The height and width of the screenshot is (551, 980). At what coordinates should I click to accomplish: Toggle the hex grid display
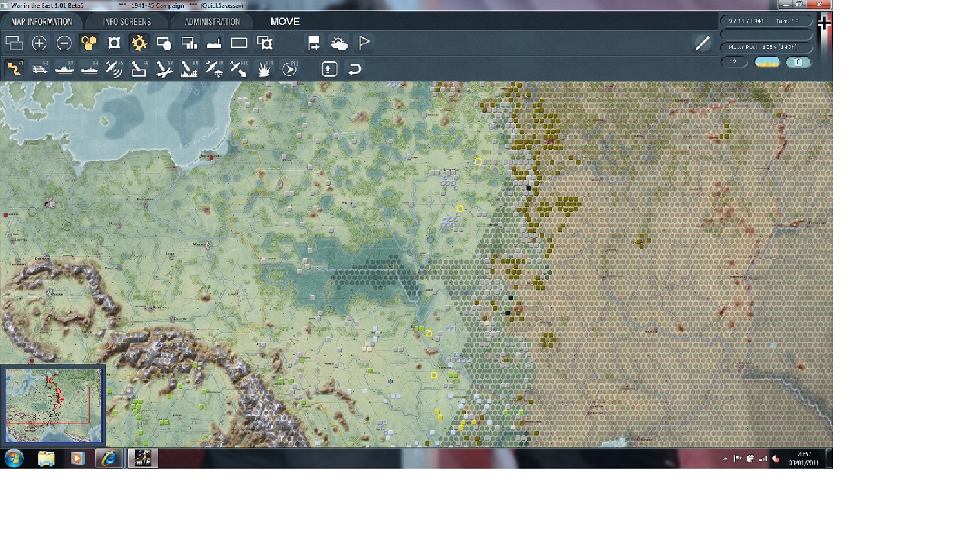point(89,43)
